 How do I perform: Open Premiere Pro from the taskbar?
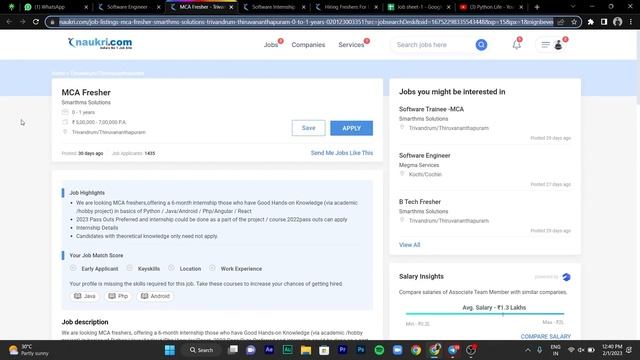[x=342, y=350]
